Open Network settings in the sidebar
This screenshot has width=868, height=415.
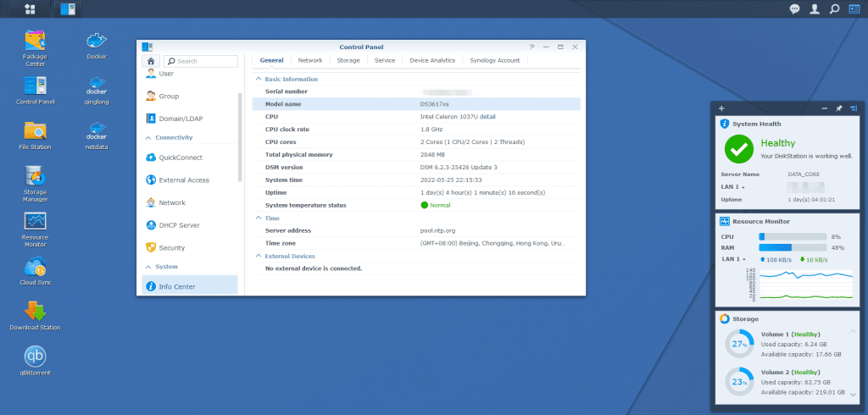click(x=190, y=202)
